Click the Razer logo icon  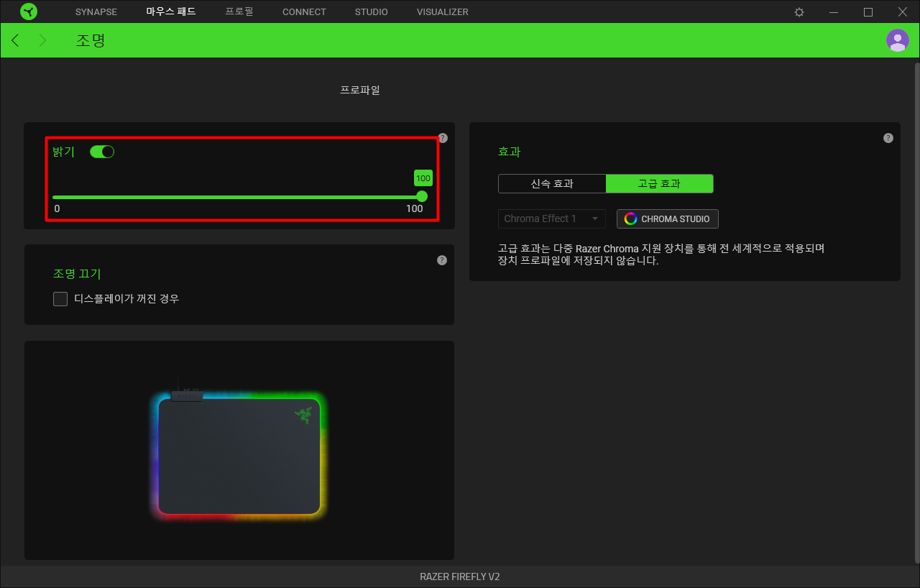pyautogui.click(x=29, y=12)
